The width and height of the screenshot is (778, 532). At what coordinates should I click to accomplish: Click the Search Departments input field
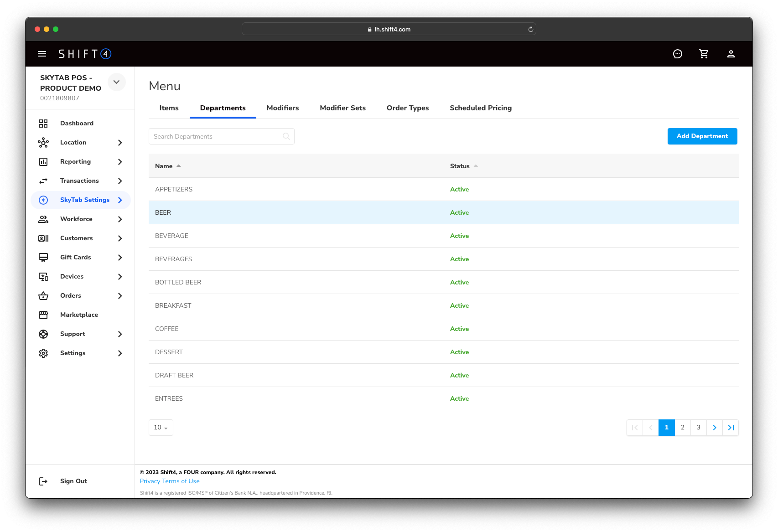tap(217, 136)
